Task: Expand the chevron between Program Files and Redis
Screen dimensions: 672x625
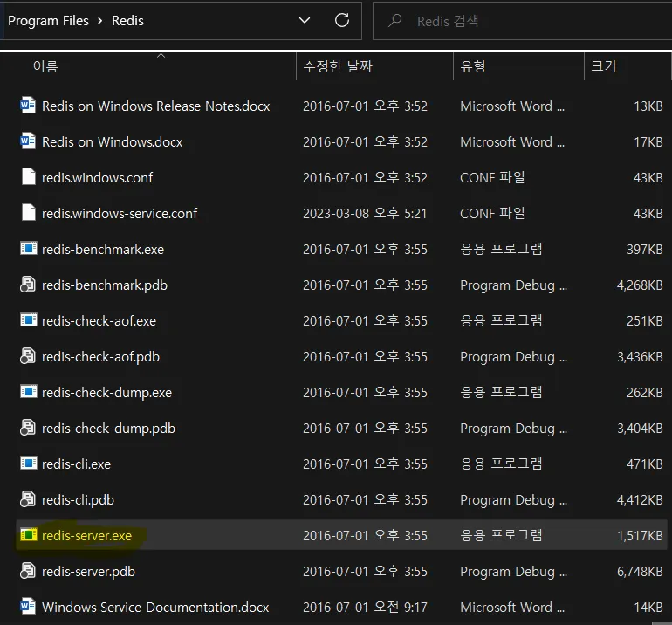Action: point(99,21)
